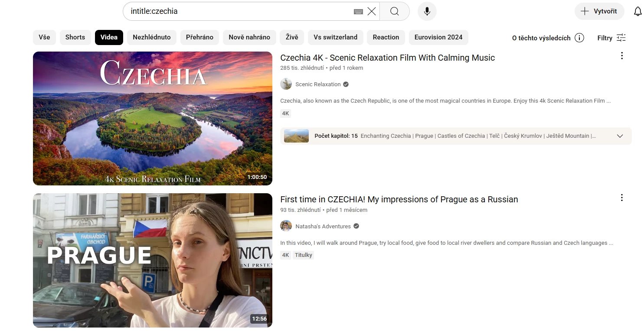Open the info icon next to 'O těchto výsledcích'
Screen dimensions: 644x331
pos(579,38)
